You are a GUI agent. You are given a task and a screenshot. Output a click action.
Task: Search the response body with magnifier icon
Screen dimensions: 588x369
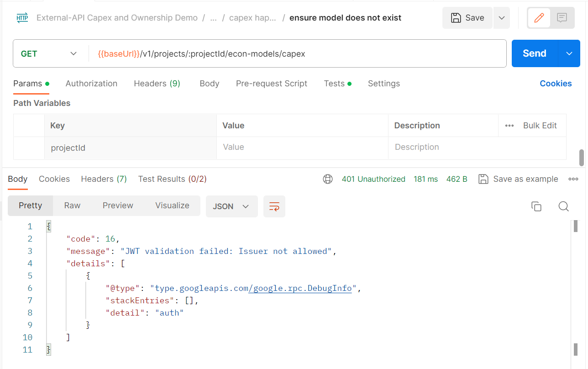[x=564, y=206]
